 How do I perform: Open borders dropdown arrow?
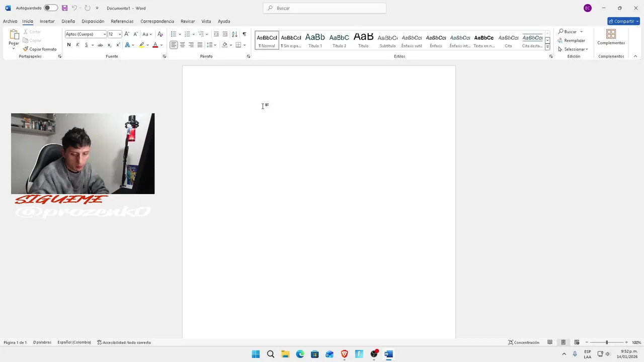[x=245, y=45]
